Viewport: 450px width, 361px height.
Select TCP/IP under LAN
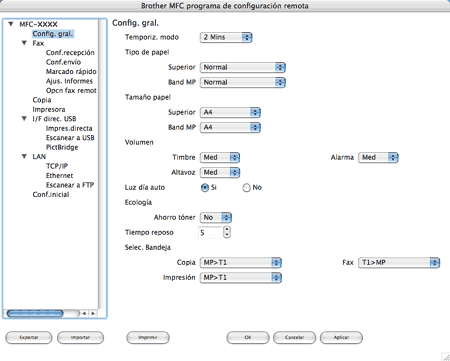(x=57, y=166)
